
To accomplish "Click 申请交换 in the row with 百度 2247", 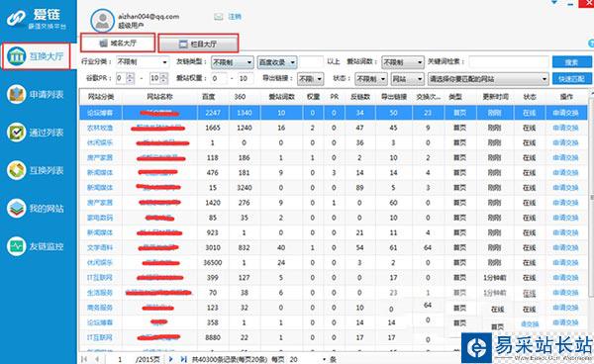I will (x=565, y=113).
